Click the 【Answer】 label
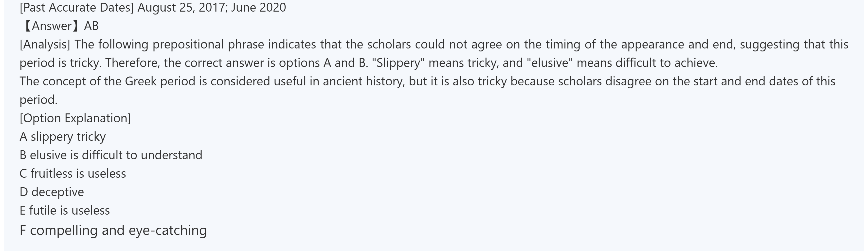Screen dimensions: 868x251 point(51,26)
